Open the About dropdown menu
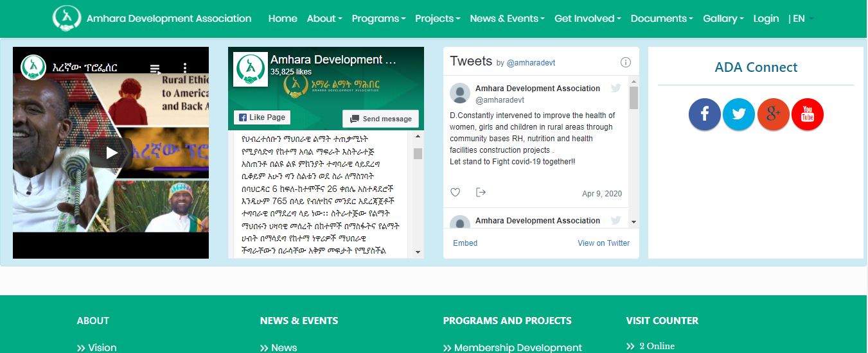 324,19
